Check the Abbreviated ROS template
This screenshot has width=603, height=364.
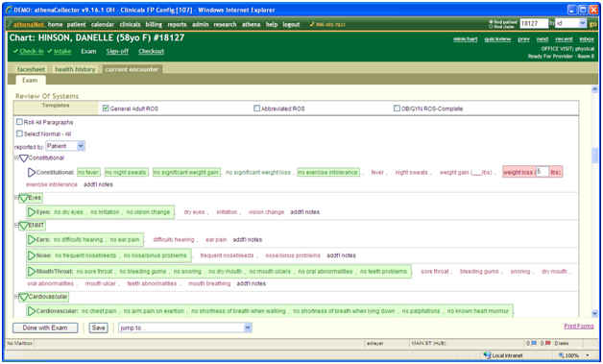[257, 109]
